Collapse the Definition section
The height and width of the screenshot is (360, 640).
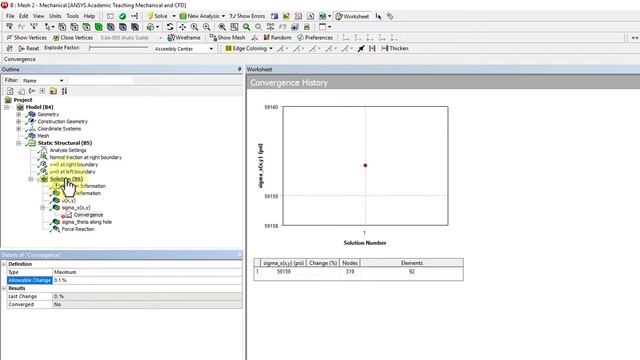coord(4,264)
